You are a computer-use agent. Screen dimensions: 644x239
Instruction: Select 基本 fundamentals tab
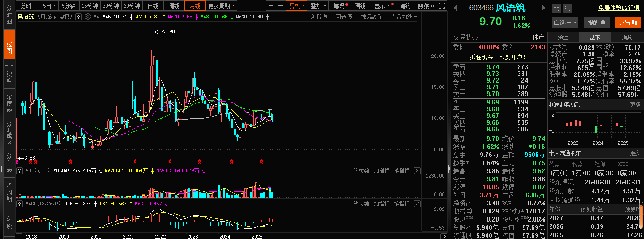tap(595, 37)
